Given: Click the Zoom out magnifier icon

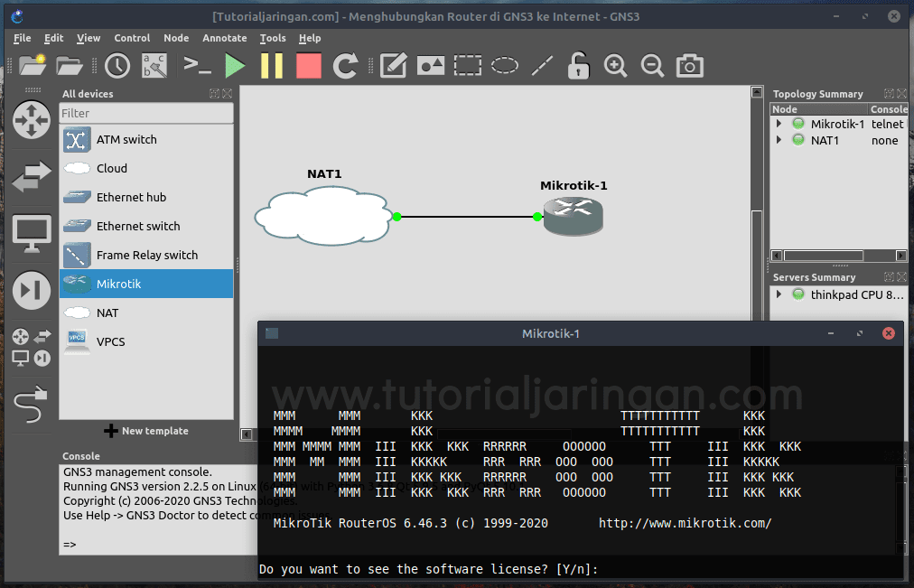Looking at the screenshot, I should click(x=652, y=65).
